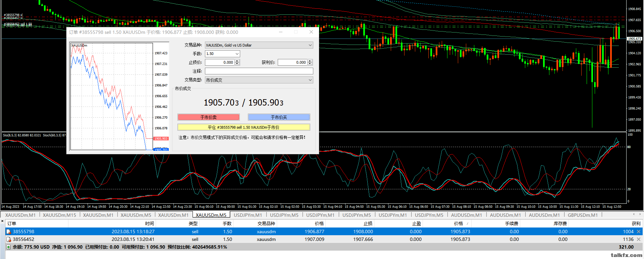Viewport: 644px width, 259px height.
Task: Click the time 2023.08.15 13:20:41
Action: coord(133,239)
